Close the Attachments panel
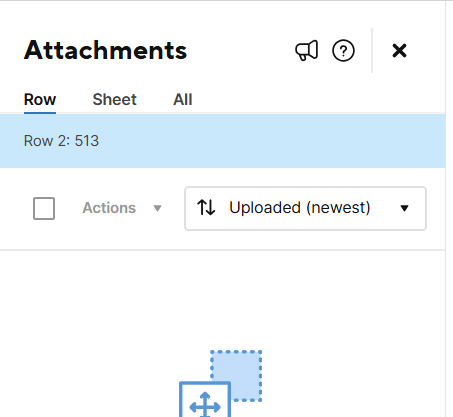The image size is (453, 417). [x=399, y=51]
